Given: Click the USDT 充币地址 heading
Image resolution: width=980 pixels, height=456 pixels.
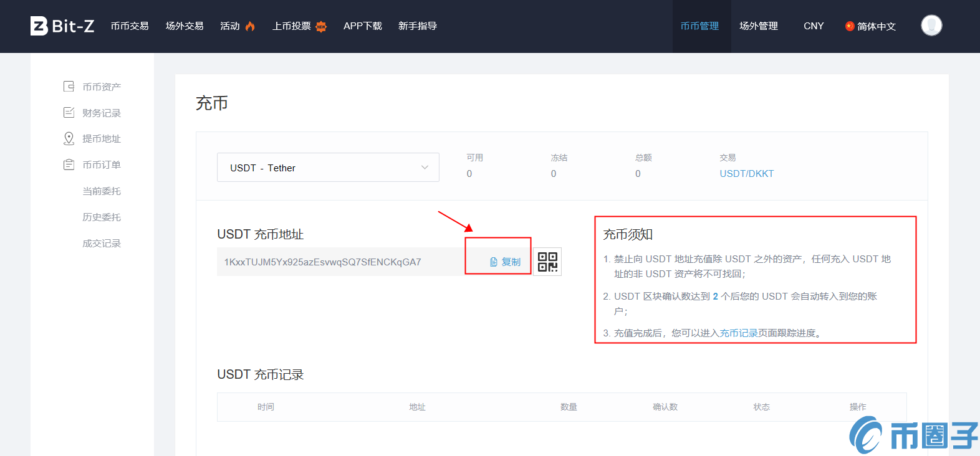Looking at the screenshot, I should [260, 234].
